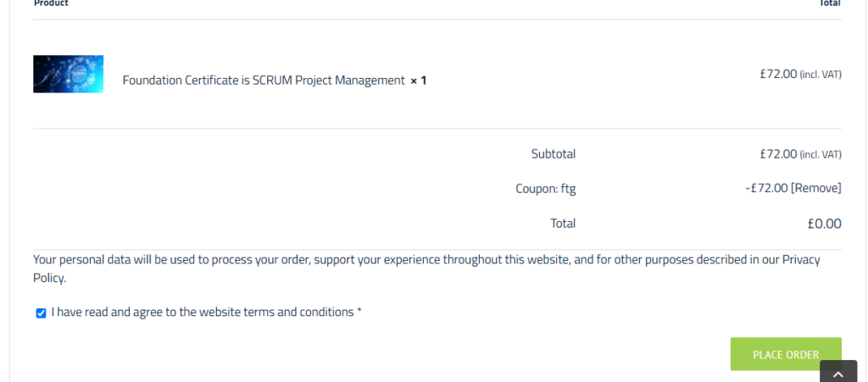Open Foundation Certificate is SCRUM Project Management title
868x382 pixels.
click(264, 80)
